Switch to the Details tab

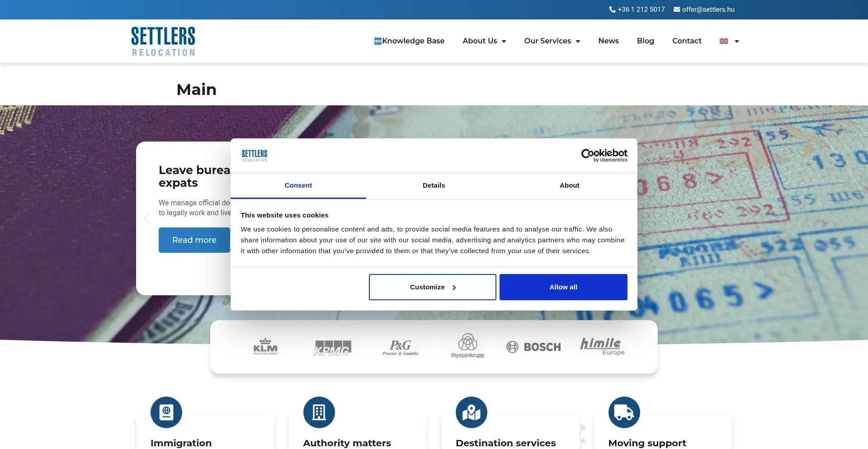(x=434, y=185)
